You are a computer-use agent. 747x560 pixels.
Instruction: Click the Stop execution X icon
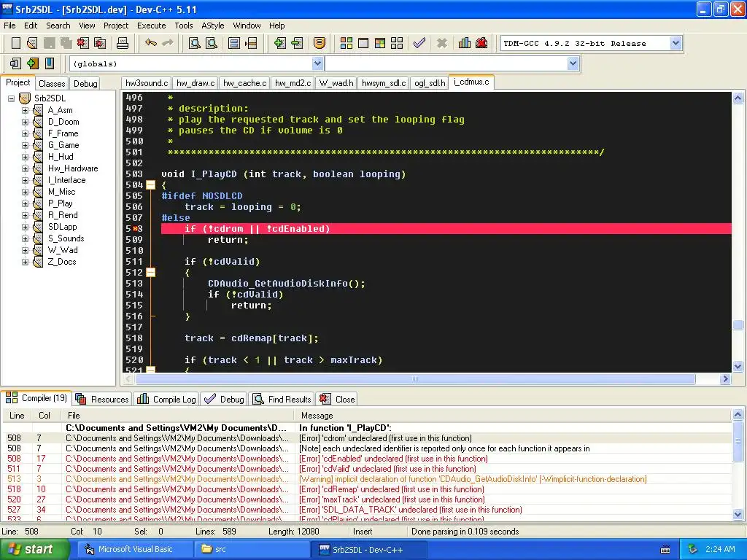[442, 43]
